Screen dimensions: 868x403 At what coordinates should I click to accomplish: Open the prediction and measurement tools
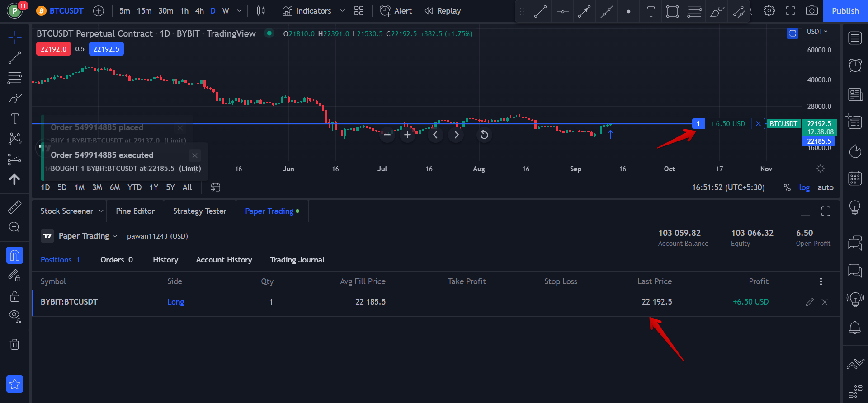(x=14, y=159)
